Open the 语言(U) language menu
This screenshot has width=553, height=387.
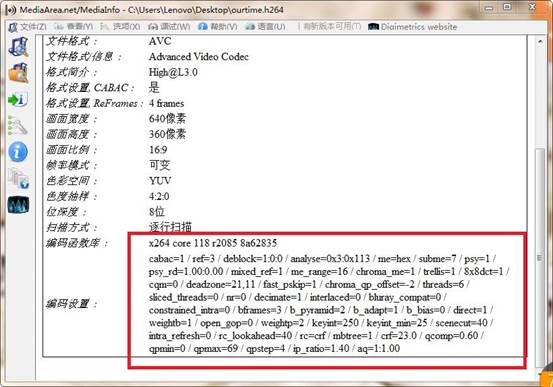tap(265, 27)
